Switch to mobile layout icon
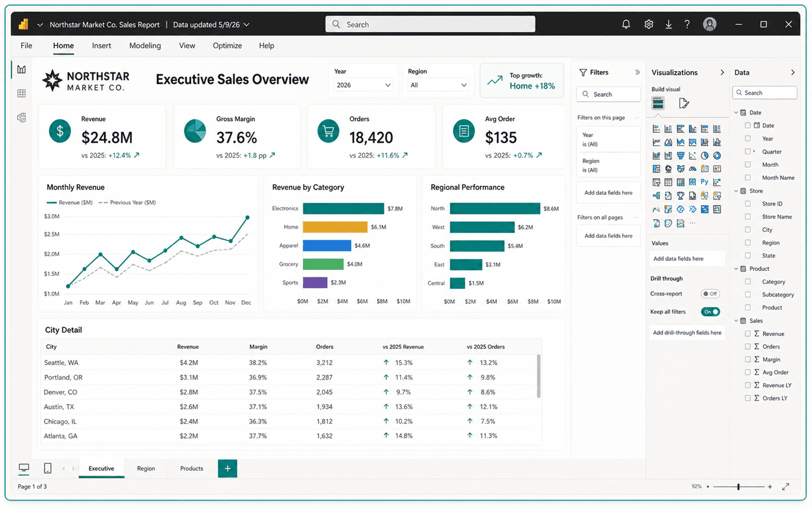This screenshot has width=812, height=508. pos(48,468)
